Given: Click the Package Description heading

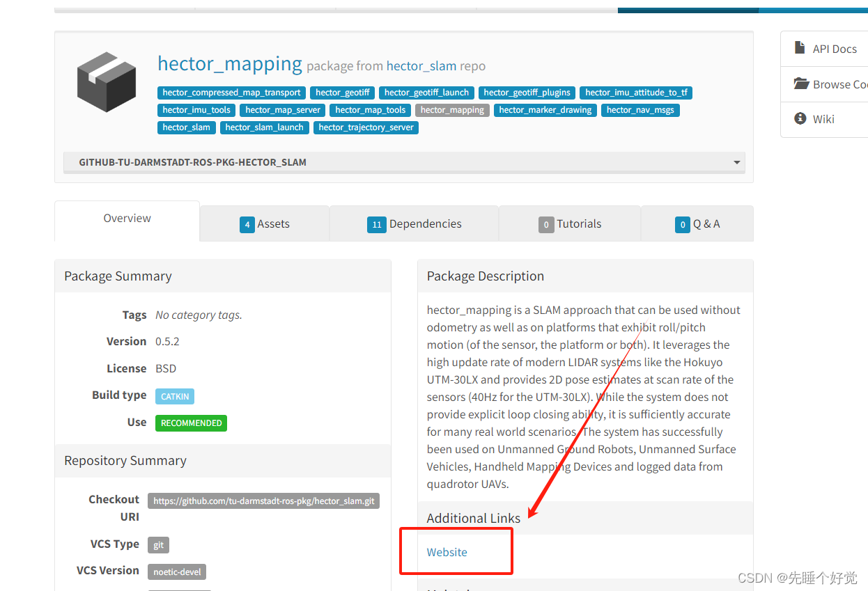Looking at the screenshot, I should [x=486, y=276].
